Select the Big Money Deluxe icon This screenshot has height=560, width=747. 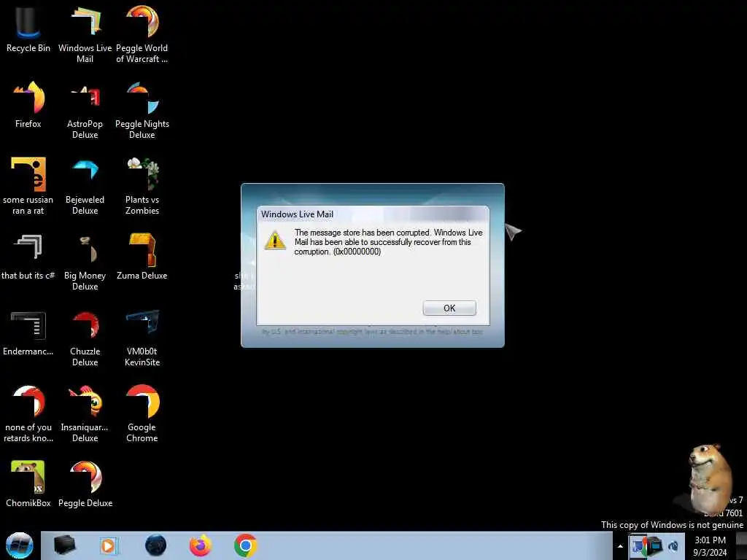tap(85, 262)
